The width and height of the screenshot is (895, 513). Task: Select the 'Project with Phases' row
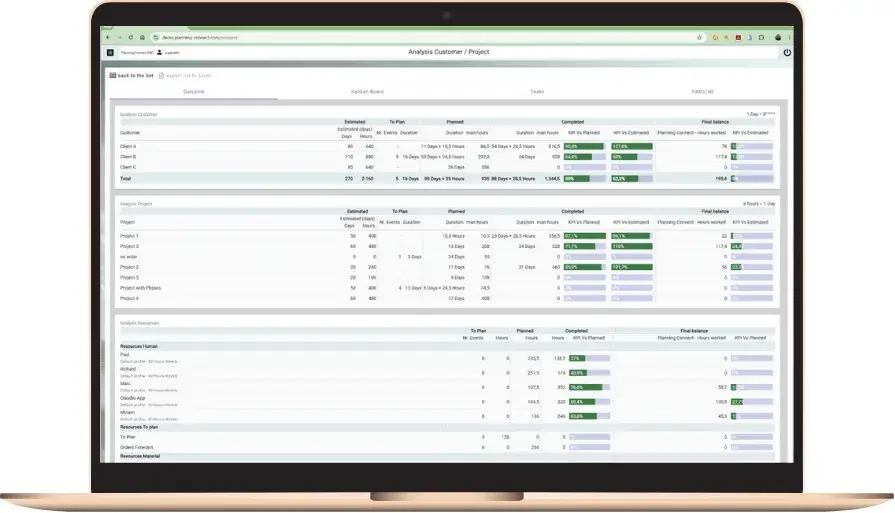(x=446, y=288)
